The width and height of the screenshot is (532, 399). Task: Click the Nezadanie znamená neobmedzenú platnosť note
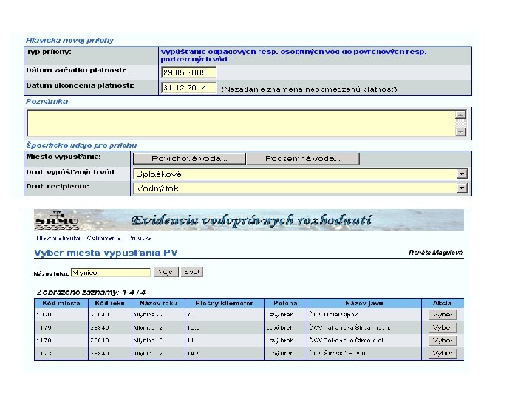coord(309,89)
